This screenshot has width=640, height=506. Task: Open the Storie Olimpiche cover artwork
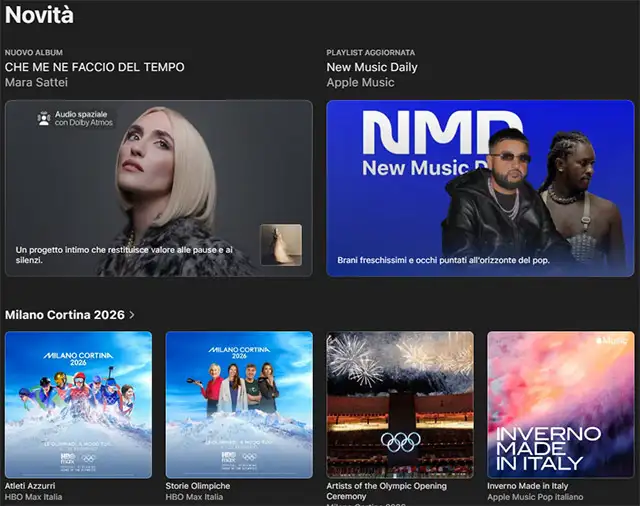[x=239, y=404]
